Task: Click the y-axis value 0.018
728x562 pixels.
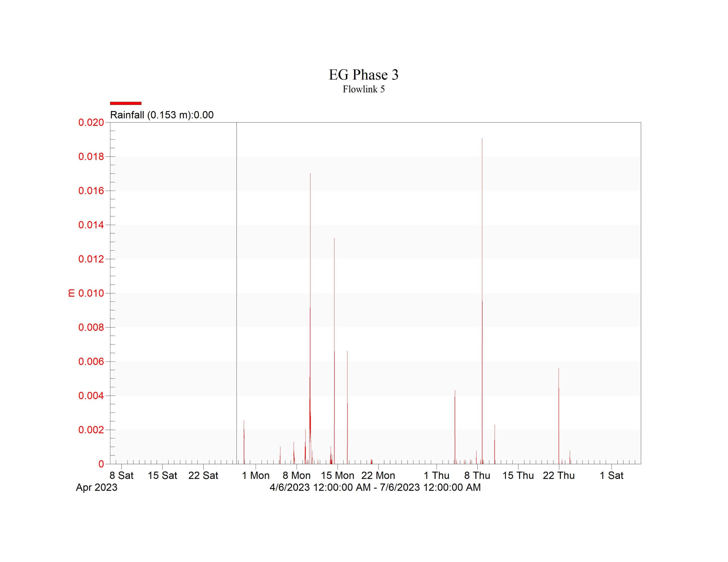Action: pos(91,157)
